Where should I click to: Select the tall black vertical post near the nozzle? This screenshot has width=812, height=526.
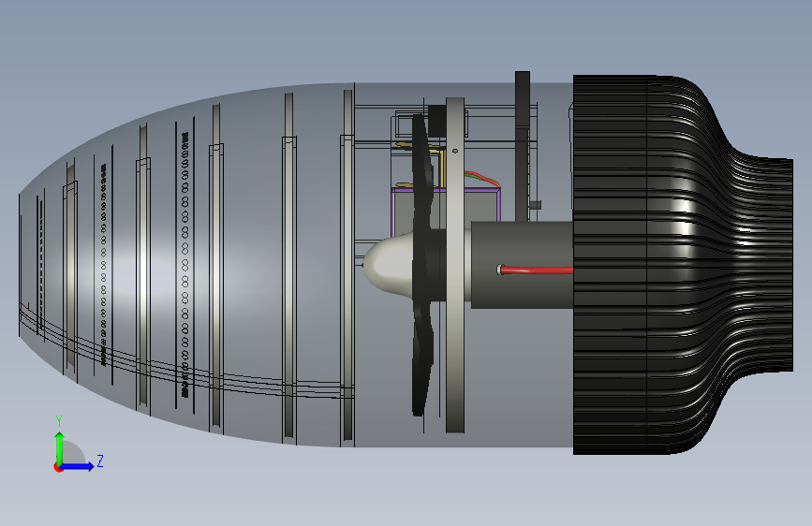pyautogui.click(x=522, y=147)
